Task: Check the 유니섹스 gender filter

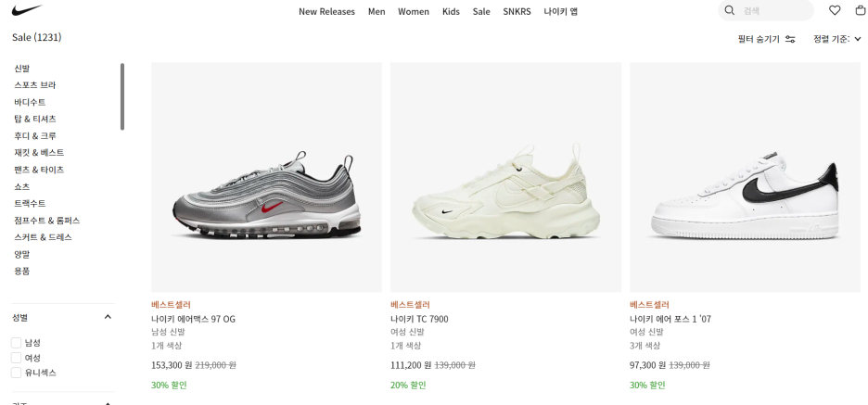Action: pos(17,373)
